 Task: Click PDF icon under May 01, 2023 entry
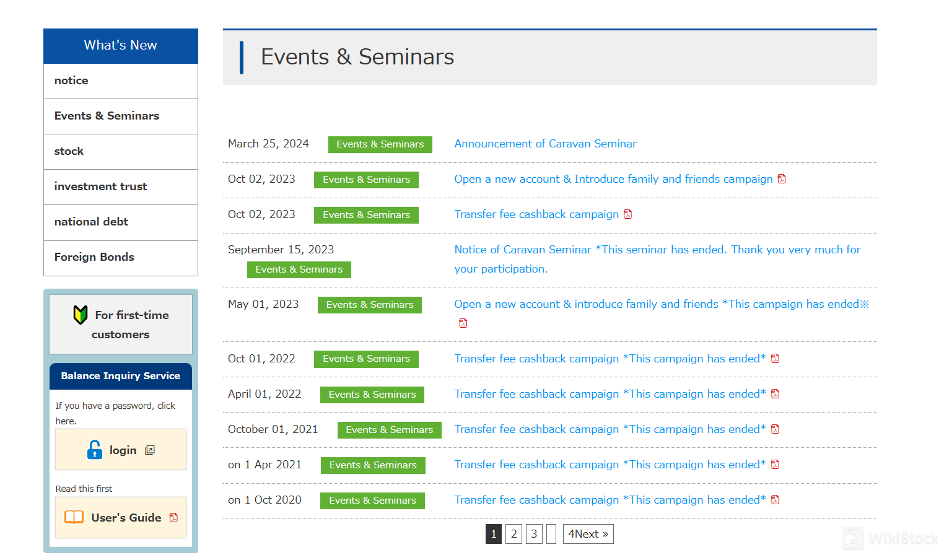point(463,323)
